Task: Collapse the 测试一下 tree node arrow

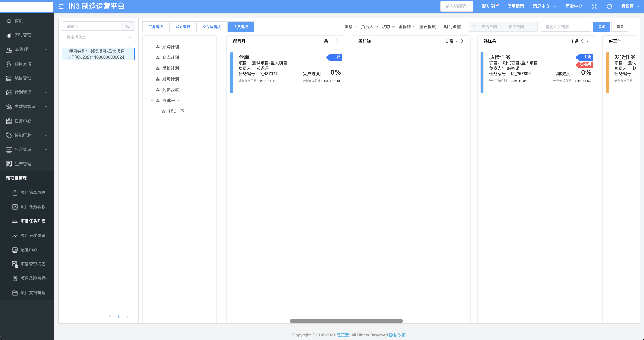Action: coord(152,101)
